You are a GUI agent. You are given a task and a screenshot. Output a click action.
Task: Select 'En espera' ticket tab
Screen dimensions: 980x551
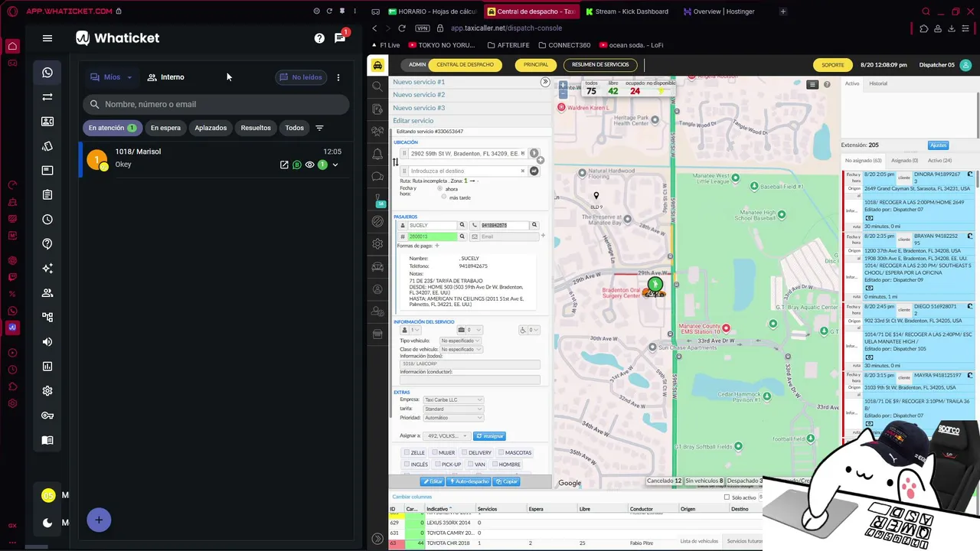click(x=165, y=128)
